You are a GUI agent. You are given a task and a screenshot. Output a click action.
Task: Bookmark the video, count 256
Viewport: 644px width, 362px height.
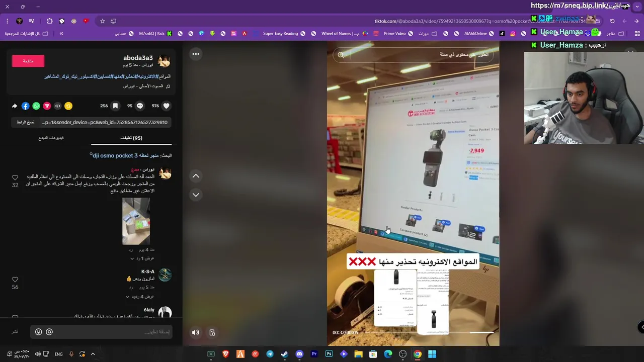click(x=115, y=106)
